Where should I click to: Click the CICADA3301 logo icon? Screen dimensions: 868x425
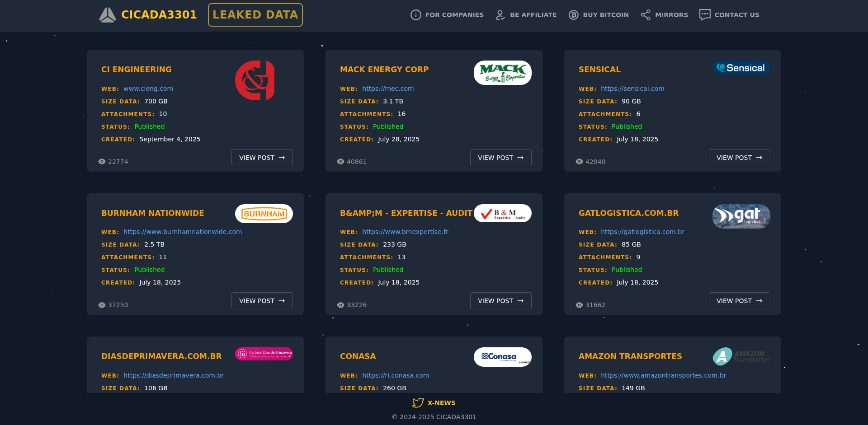click(108, 15)
